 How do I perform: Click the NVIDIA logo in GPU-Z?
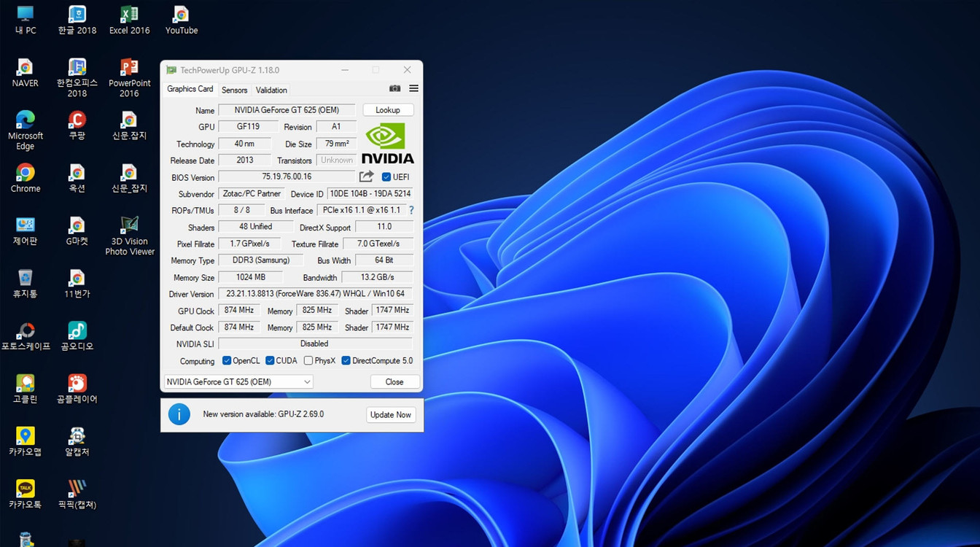[x=387, y=142]
